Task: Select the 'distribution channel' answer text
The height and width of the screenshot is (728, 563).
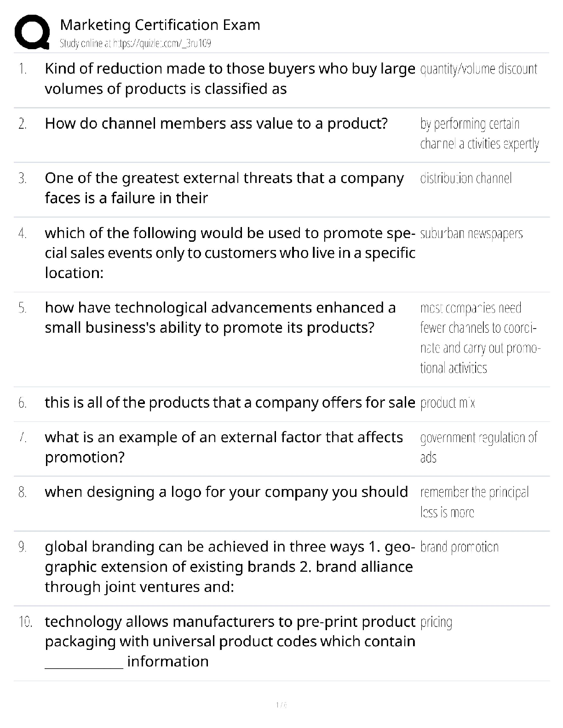Action: [465, 178]
